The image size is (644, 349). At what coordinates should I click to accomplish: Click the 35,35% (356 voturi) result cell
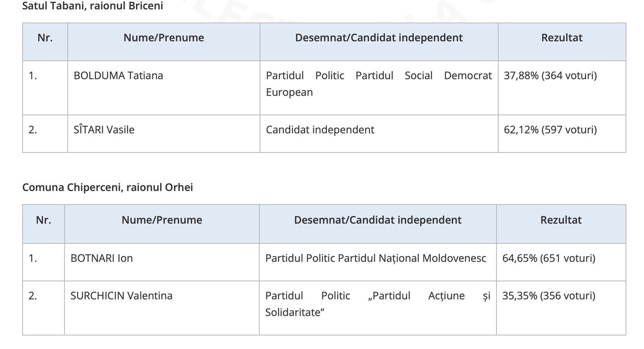pyautogui.click(x=561, y=308)
